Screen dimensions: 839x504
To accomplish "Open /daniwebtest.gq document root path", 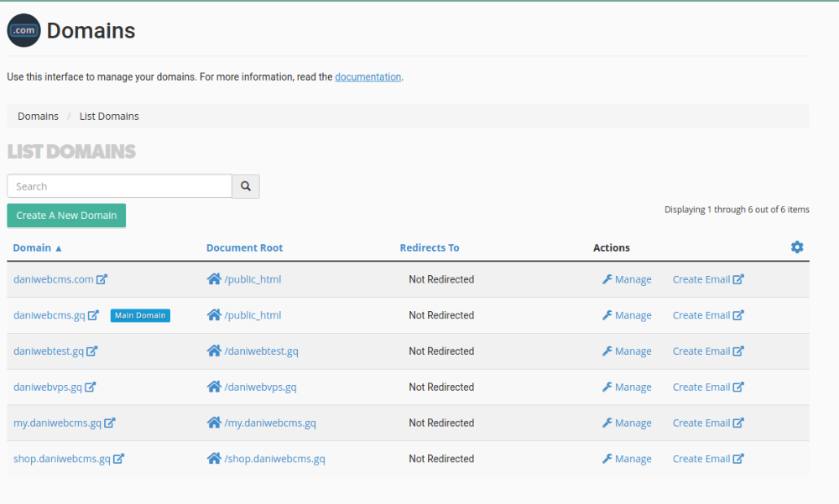I will [261, 351].
